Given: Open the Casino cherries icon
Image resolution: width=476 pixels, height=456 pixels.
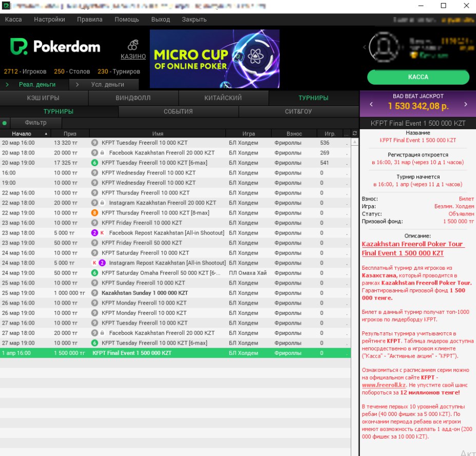Looking at the screenshot, I should (133, 45).
